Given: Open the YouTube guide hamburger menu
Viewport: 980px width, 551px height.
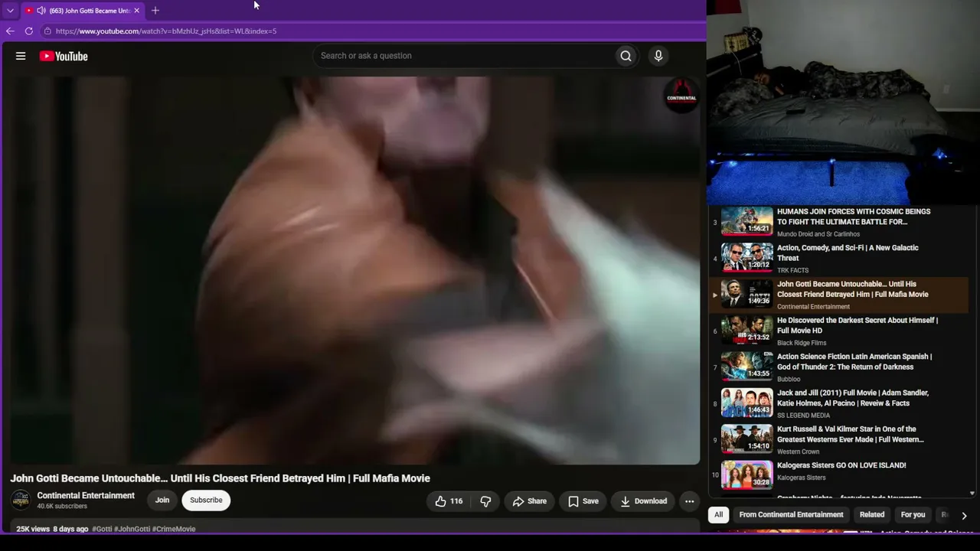Looking at the screenshot, I should click(x=21, y=56).
